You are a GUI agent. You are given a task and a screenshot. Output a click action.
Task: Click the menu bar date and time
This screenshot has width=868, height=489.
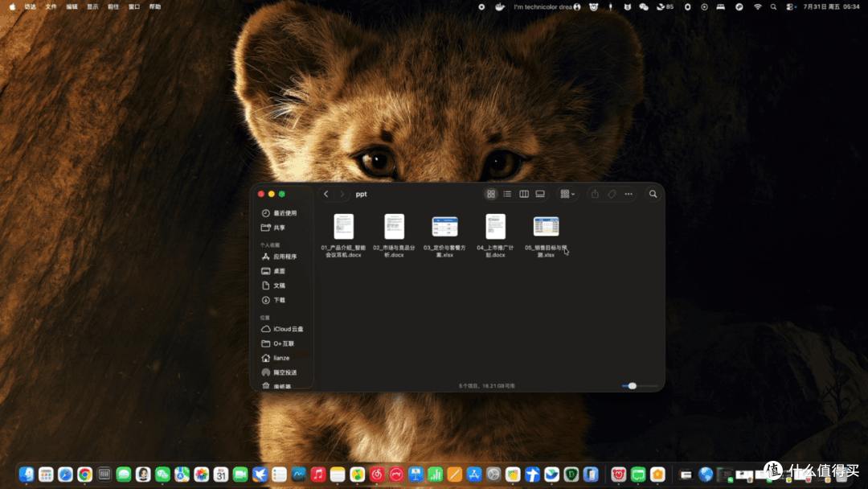coord(831,6)
